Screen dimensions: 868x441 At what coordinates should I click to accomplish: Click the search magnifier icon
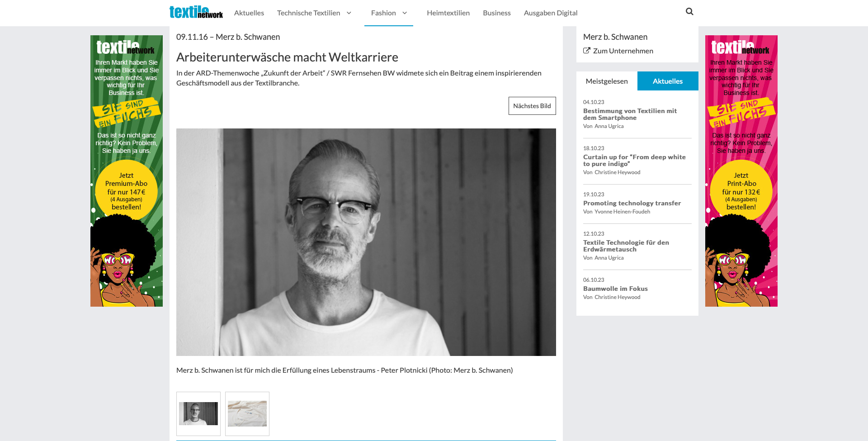point(689,12)
